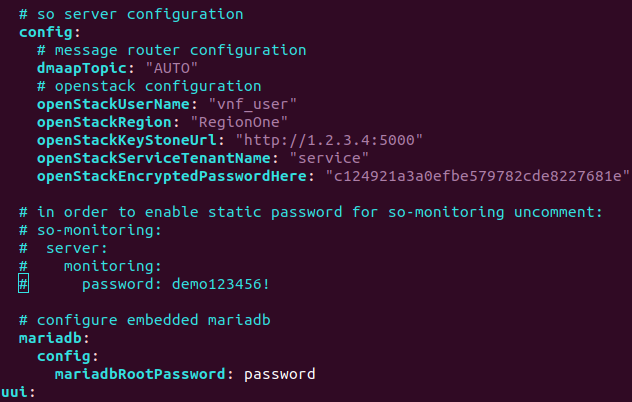This screenshot has height=402, width=632.
Task: Click the openStackKeyStoneUrl key
Action: pyautogui.click(x=127, y=140)
